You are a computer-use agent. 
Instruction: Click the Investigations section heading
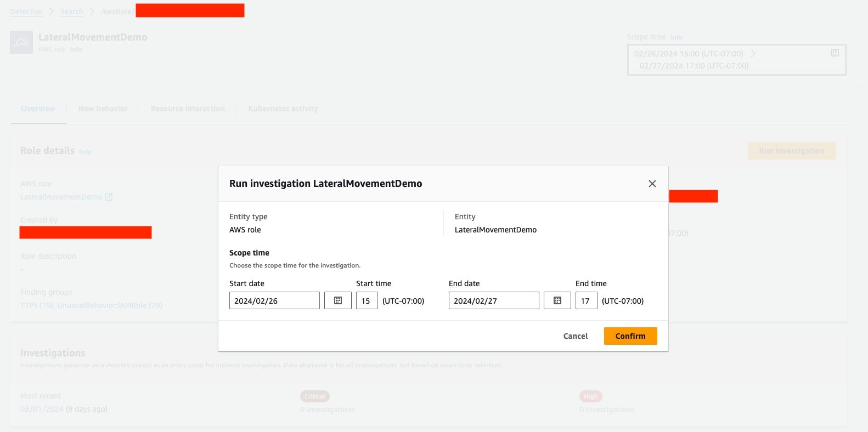53,353
